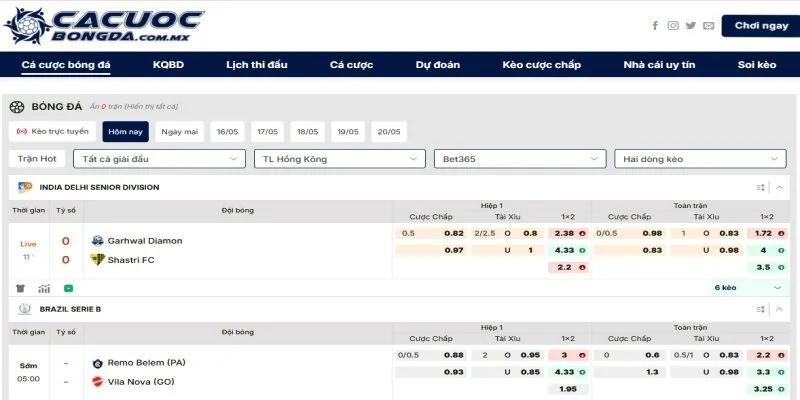Open the Facebook social icon
The height and width of the screenshot is (400, 800).
[655, 25]
